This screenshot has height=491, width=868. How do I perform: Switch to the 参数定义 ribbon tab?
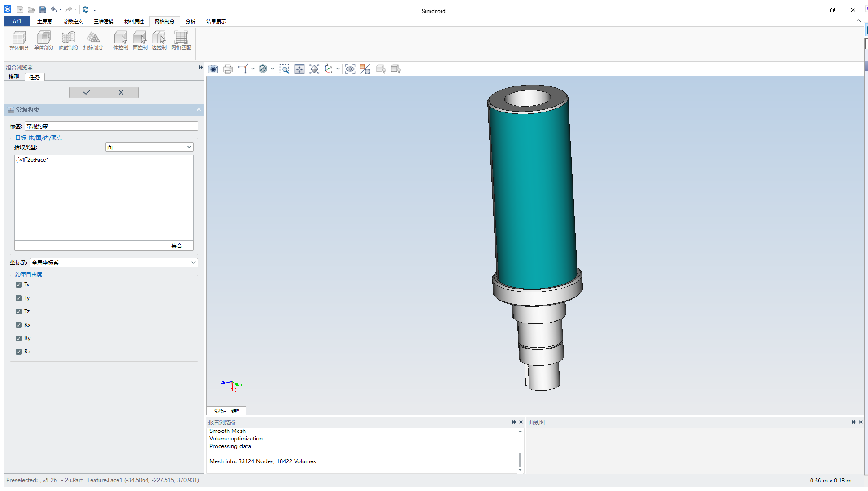pos(73,22)
